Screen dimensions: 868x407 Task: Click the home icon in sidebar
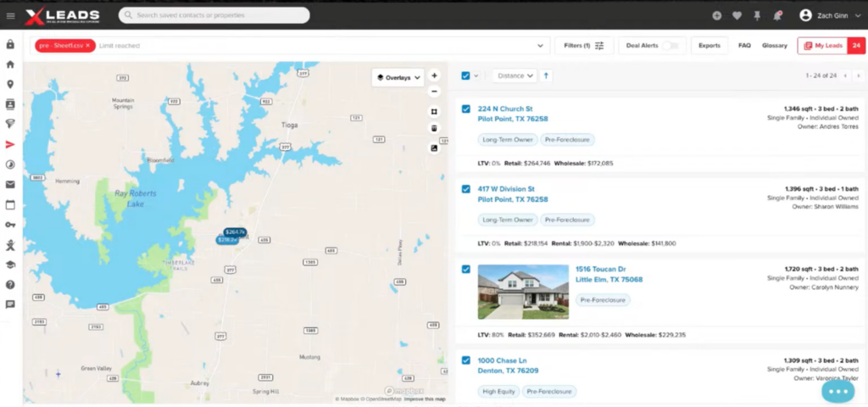coord(10,64)
